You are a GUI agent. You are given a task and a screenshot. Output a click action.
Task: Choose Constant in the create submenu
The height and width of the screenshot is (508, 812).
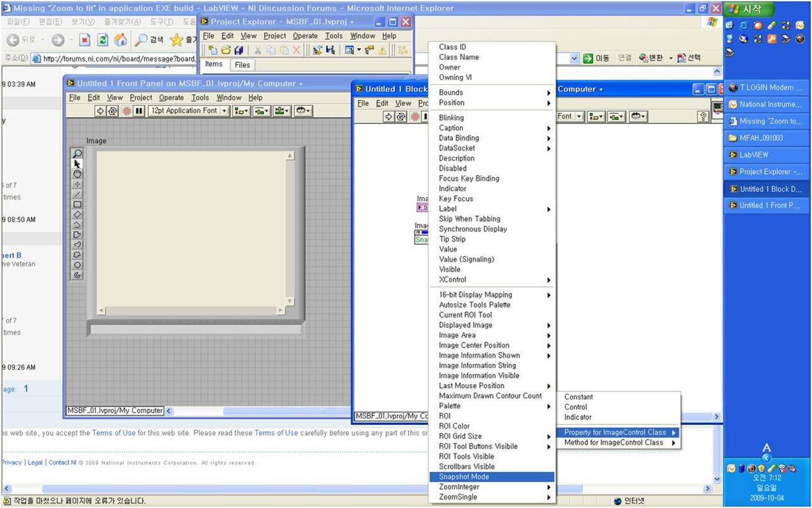click(x=619, y=397)
